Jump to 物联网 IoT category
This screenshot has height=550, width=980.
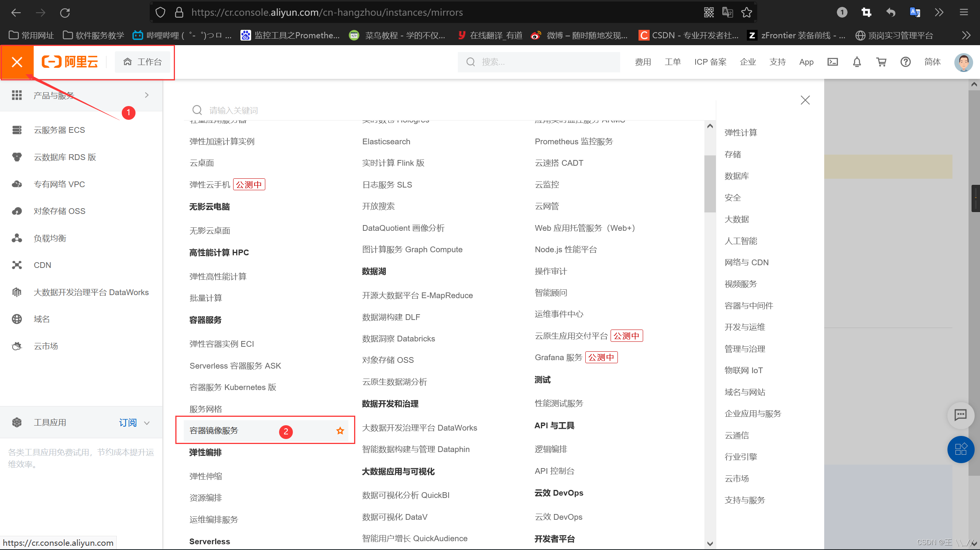743,370
